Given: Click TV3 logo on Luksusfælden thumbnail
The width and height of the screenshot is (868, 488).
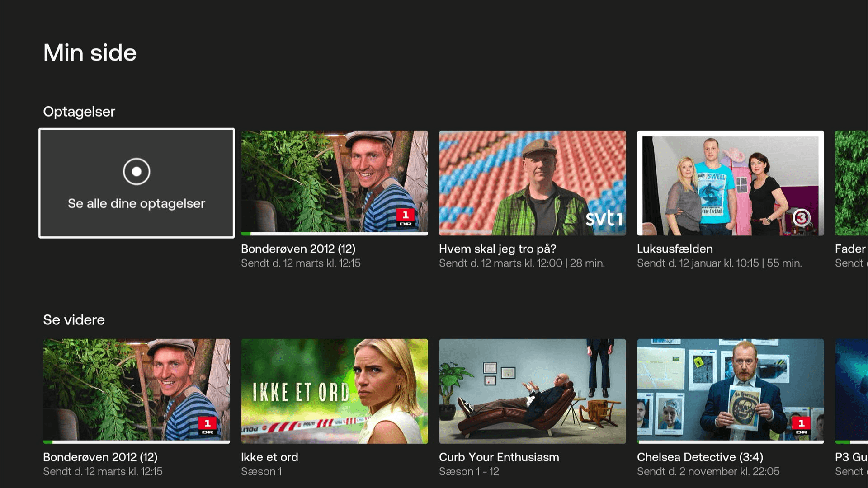Looking at the screenshot, I should point(801,218).
